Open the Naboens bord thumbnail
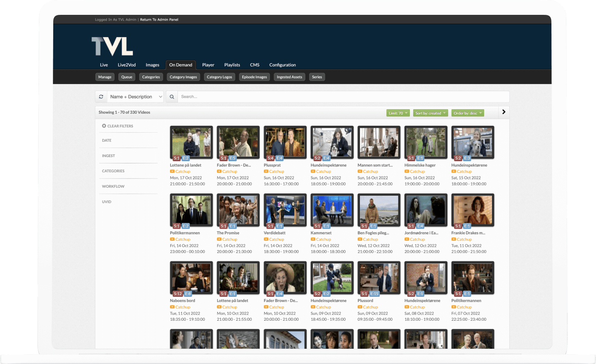This screenshot has width=596, height=364. pos(192,278)
